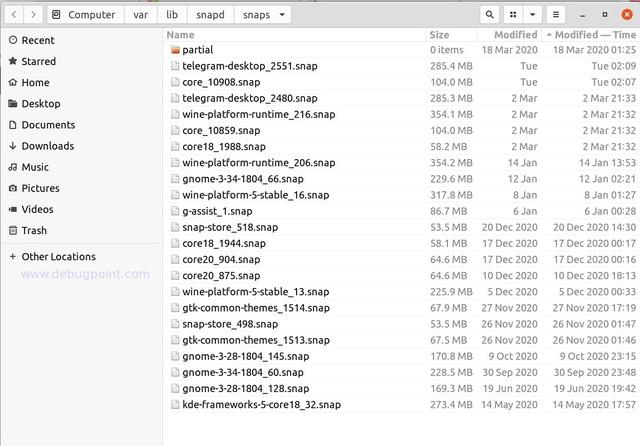
Task: Open the search magnifier in toolbar
Action: pyautogui.click(x=489, y=15)
